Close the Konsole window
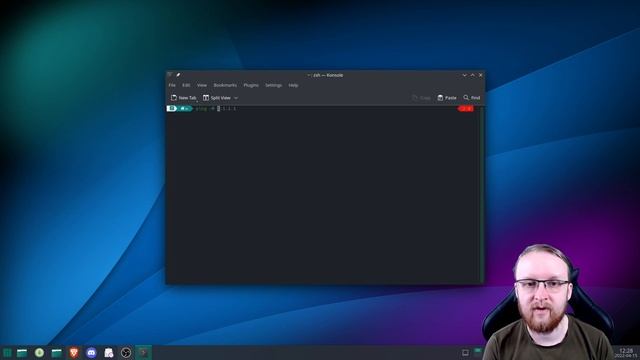Viewport: 640px width, 360px height. click(x=481, y=75)
